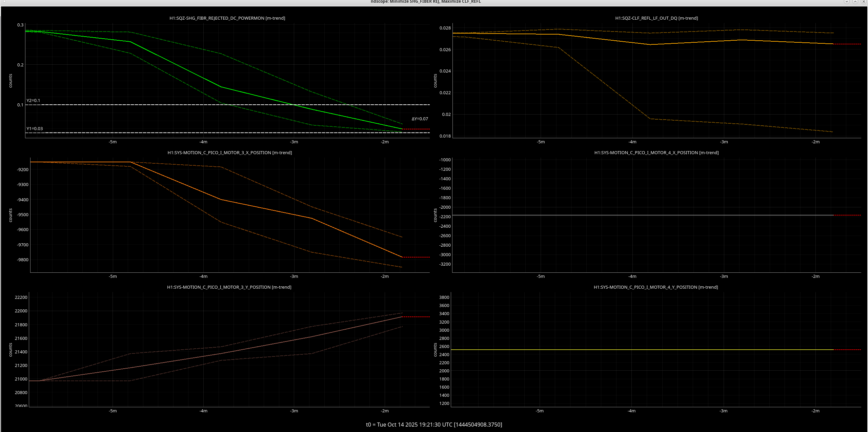Close the ndscope window
Viewport: 868px width, 432px height.
click(x=864, y=2)
